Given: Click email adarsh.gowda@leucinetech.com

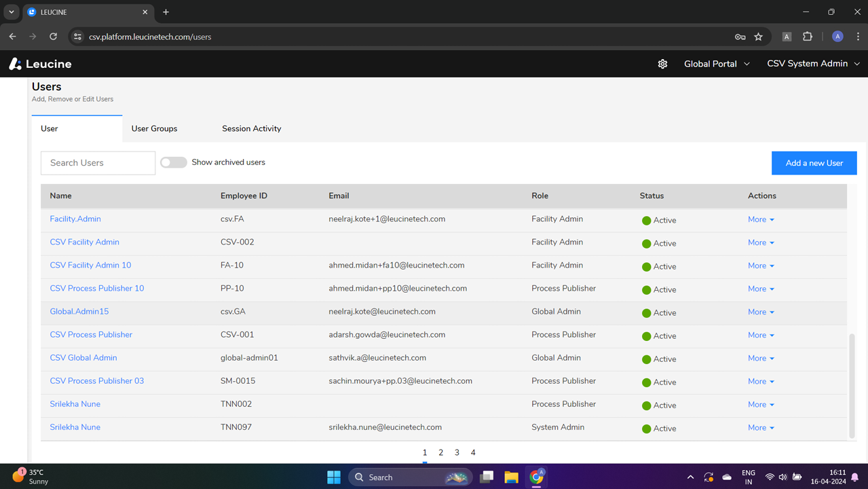Looking at the screenshot, I should tap(387, 334).
